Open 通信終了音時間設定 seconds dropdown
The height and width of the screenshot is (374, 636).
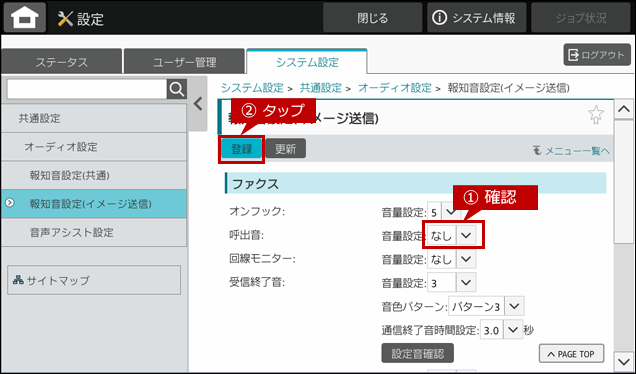click(x=501, y=330)
